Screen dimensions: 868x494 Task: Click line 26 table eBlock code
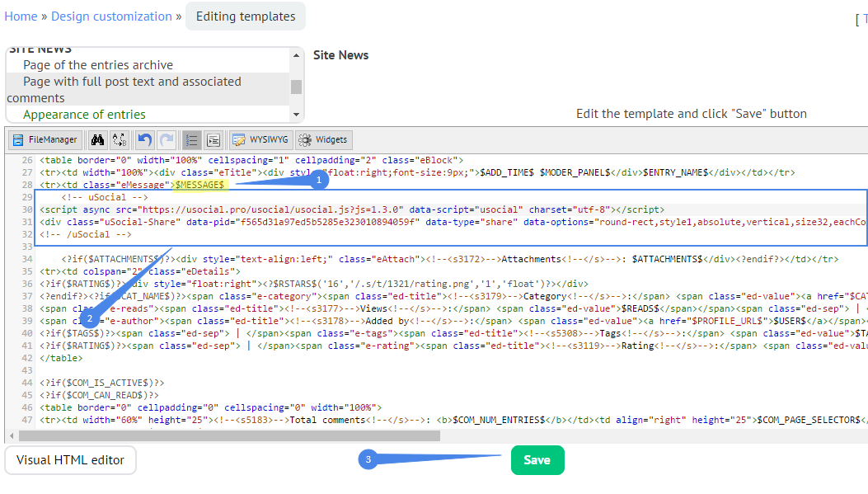pyautogui.click(x=251, y=160)
